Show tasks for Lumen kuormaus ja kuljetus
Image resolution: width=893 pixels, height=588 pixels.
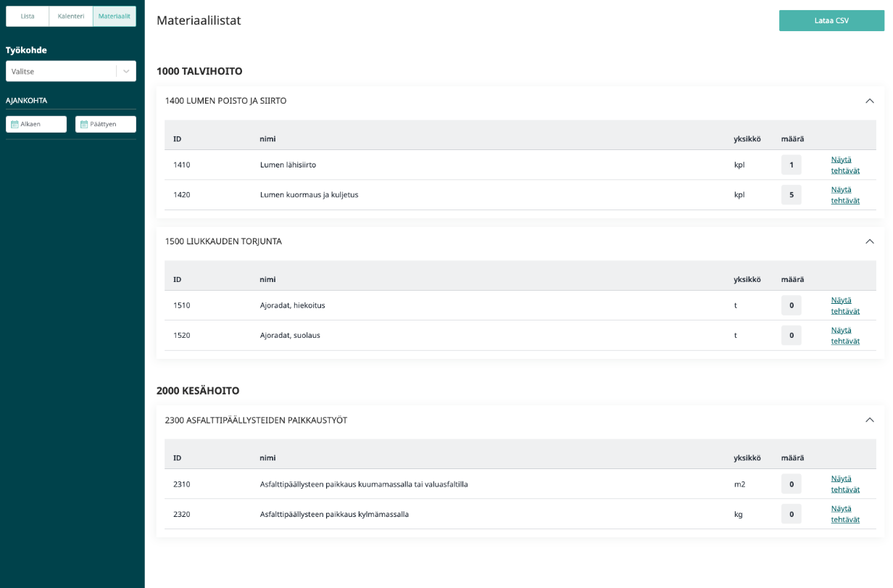(845, 194)
